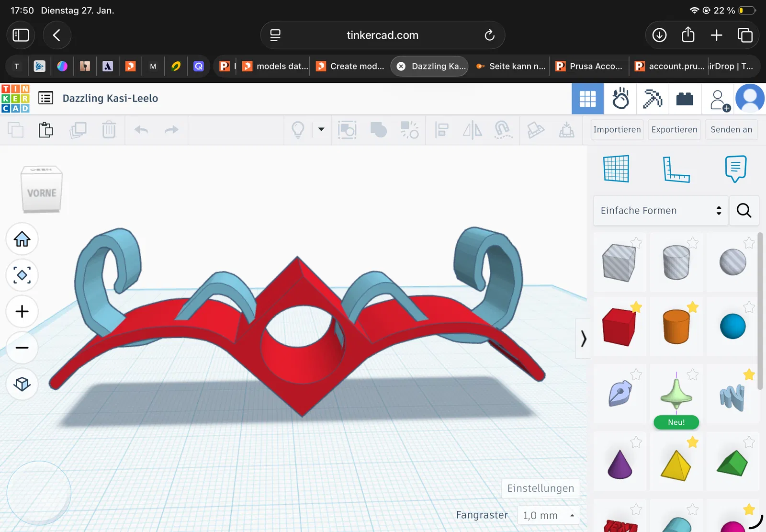
Task: Unfavorite the red box star
Action: (x=636, y=307)
